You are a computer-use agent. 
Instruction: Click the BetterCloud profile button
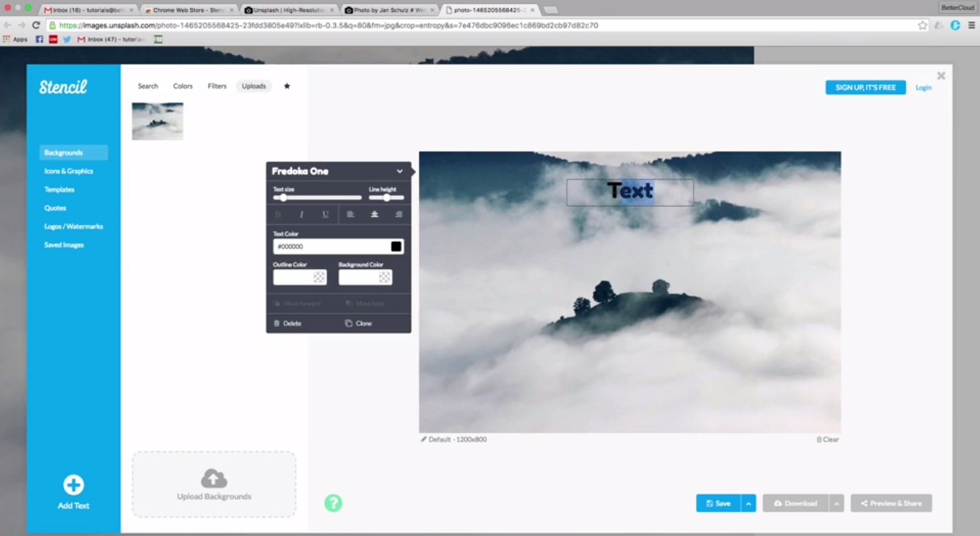[x=958, y=7]
